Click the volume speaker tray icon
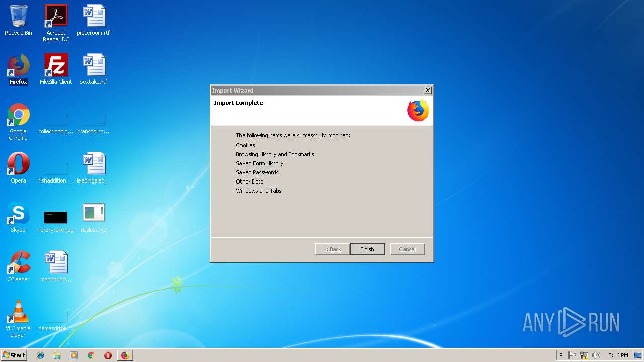The image size is (644, 362). pyautogui.click(x=596, y=355)
